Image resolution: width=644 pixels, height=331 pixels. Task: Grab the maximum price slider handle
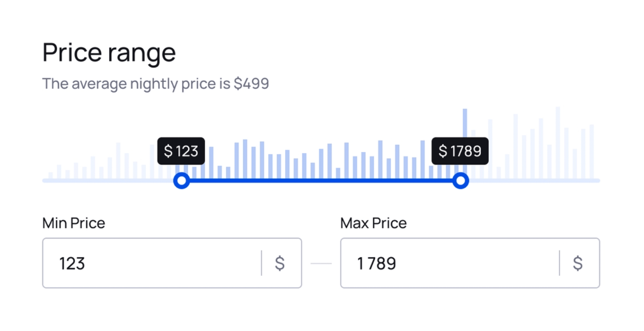click(460, 181)
